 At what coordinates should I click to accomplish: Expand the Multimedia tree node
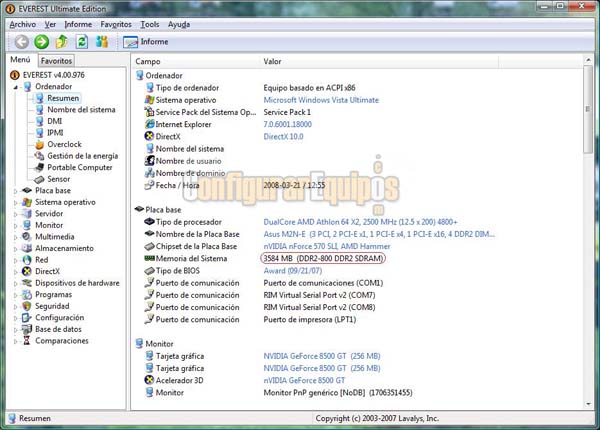tap(16, 237)
